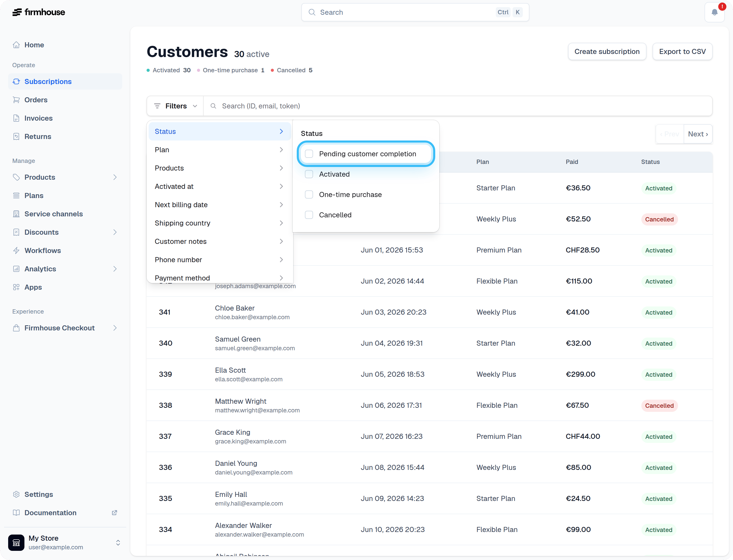Click Grace King's CHF44.00 amount

coord(583,436)
